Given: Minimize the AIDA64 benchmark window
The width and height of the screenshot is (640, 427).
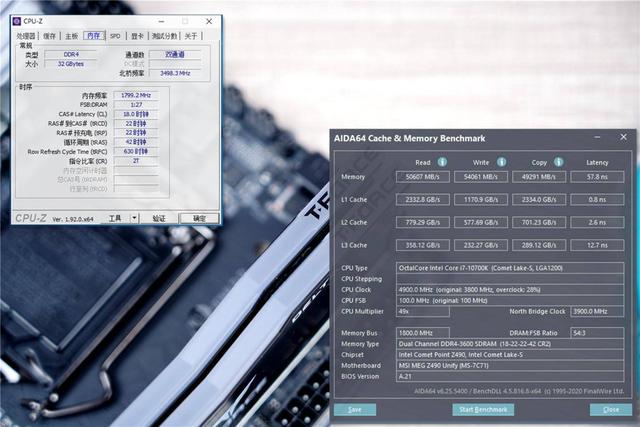Looking at the screenshot, I should (x=597, y=137).
